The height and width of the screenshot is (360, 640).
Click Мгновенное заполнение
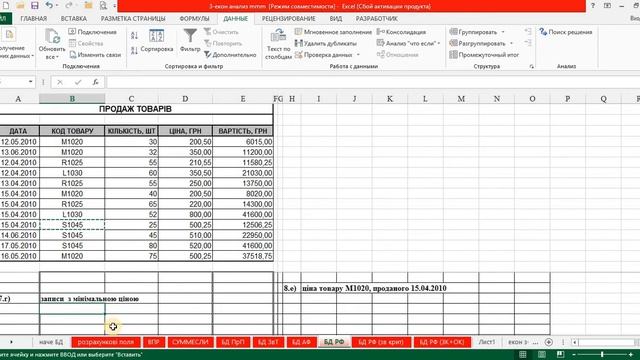point(333,32)
